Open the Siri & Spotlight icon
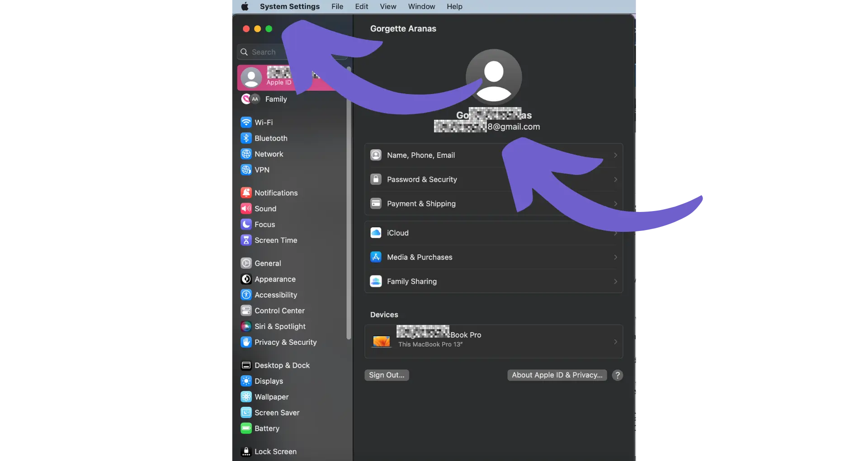The width and height of the screenshot is (868, 461). click(246, 327)
